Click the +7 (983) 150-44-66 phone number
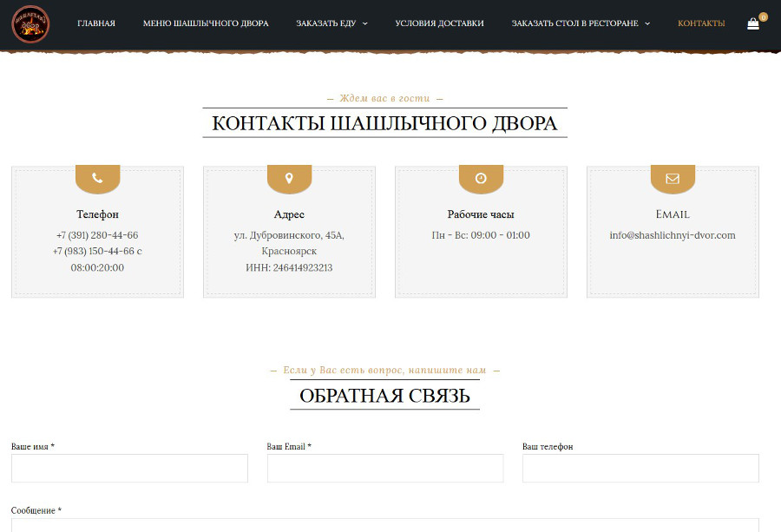 coord(92,252)
